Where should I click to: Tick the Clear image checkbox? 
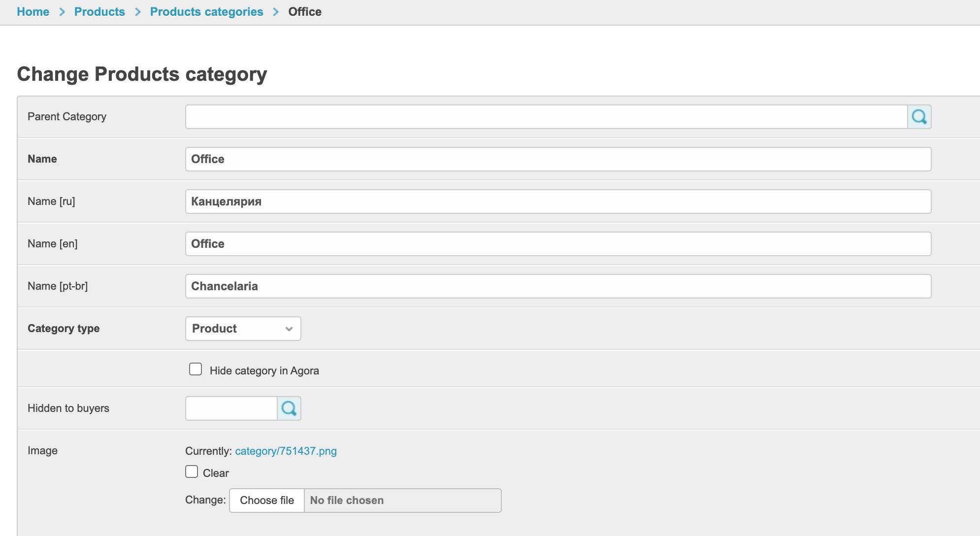coord(192,472)
